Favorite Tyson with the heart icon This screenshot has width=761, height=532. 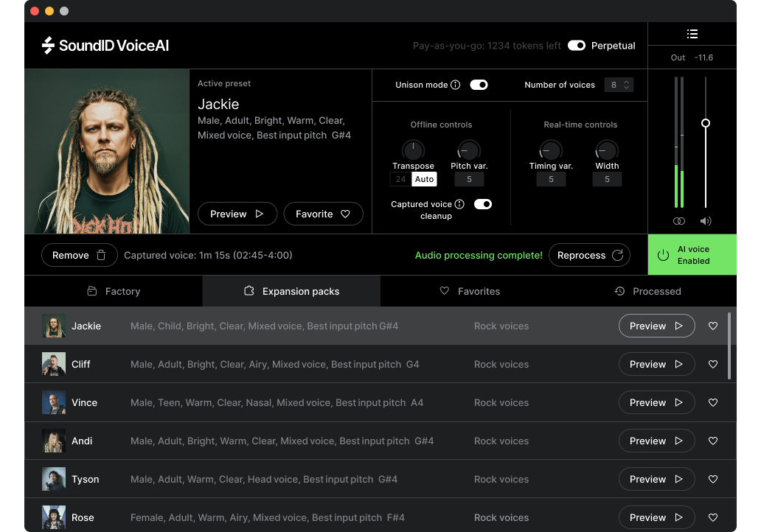(x=713, y=479)
